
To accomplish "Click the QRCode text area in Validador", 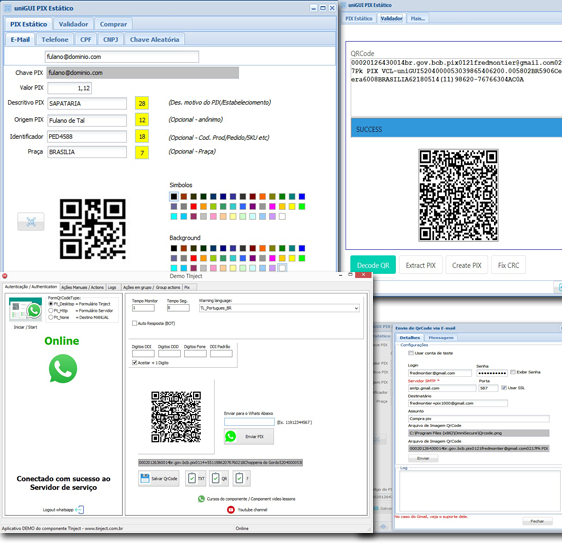I will point(456,87).
